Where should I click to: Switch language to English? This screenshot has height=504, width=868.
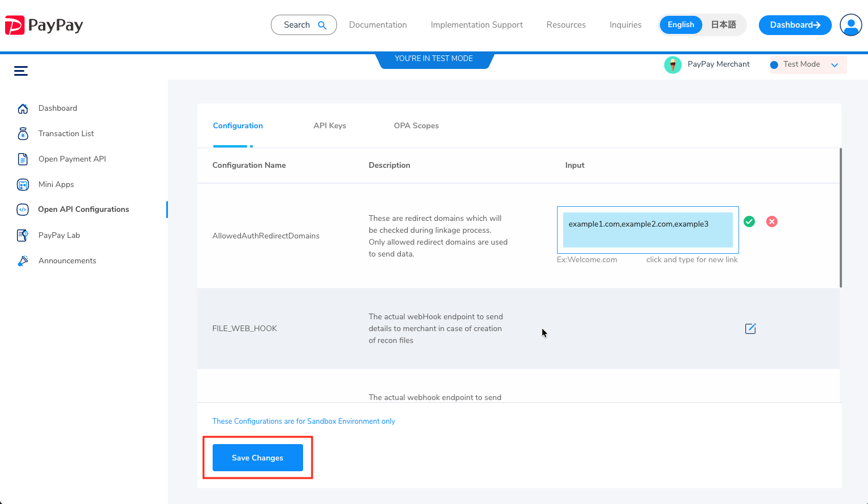click(x=681, y=25)
